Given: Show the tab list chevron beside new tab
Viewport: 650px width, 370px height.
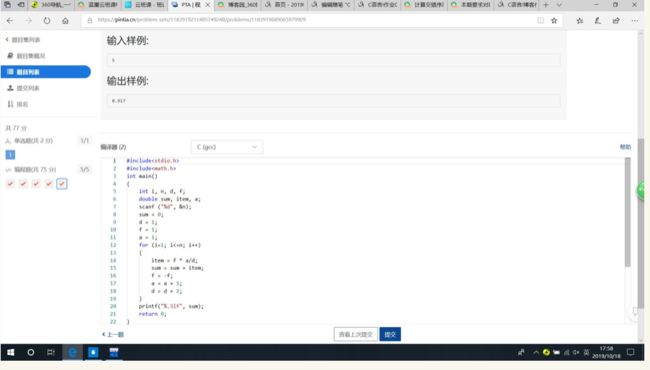Looking at the screenshot, I should click(x=559, y=5).
